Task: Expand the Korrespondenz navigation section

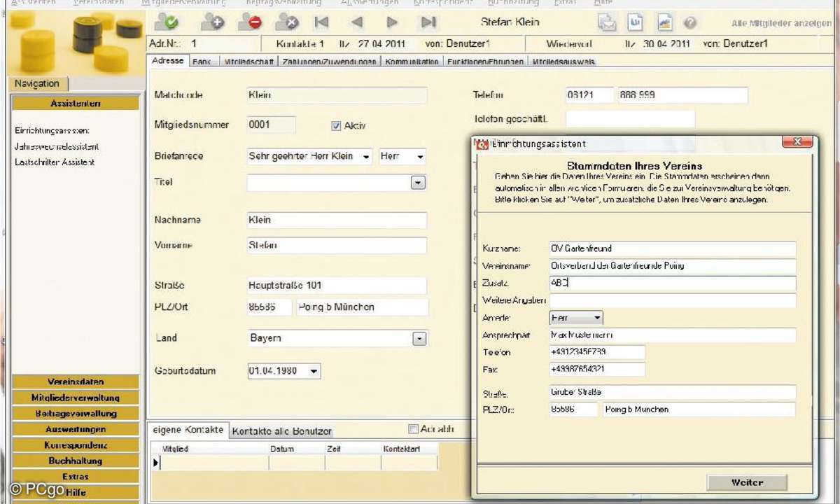Action: (76, 444)
